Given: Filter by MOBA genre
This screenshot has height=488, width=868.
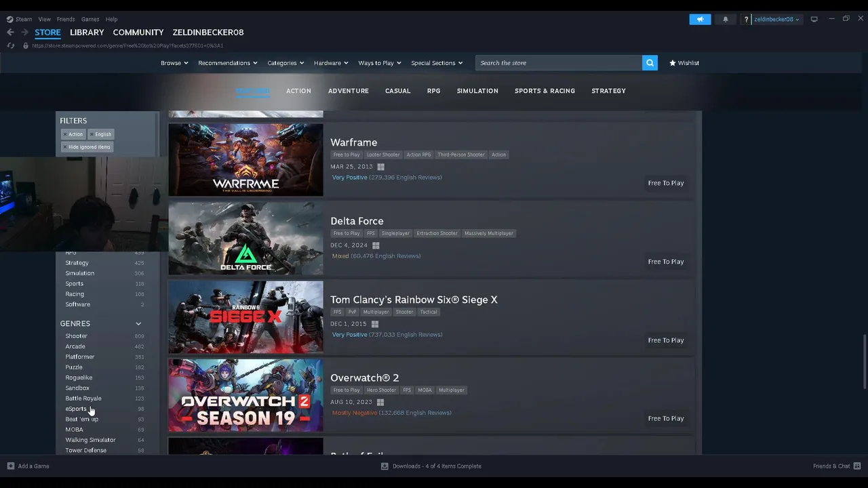Looking at the screenshot, I should coord(74,430).
